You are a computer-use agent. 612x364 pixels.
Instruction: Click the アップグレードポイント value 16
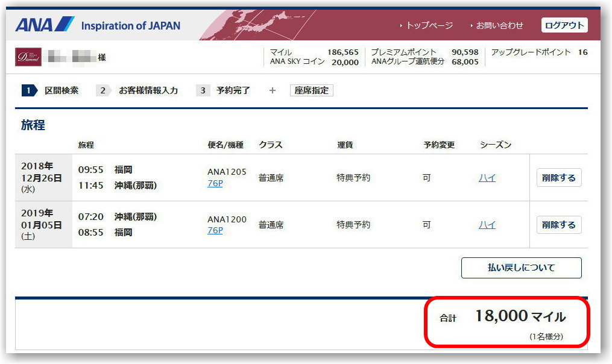[582, 52]
